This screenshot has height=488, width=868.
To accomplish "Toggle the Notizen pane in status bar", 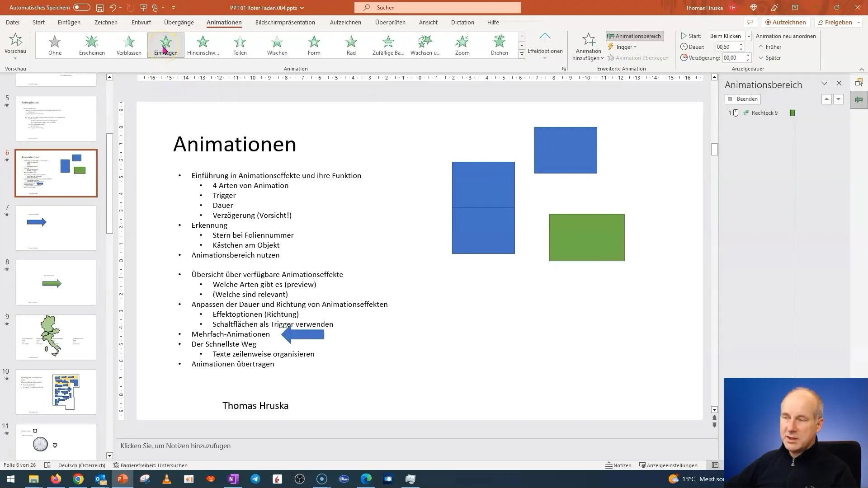I will [x=618, y=465].
